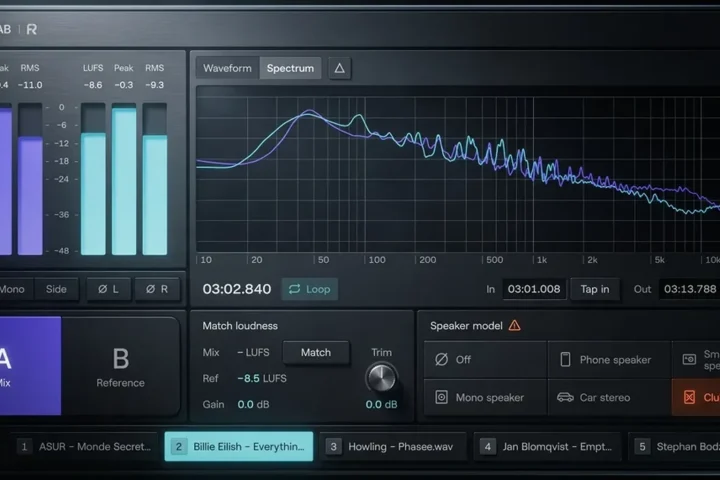Switch to the Waveform tab
The height and width of the screenshot is (480, 720).
(x=227, y=68)
